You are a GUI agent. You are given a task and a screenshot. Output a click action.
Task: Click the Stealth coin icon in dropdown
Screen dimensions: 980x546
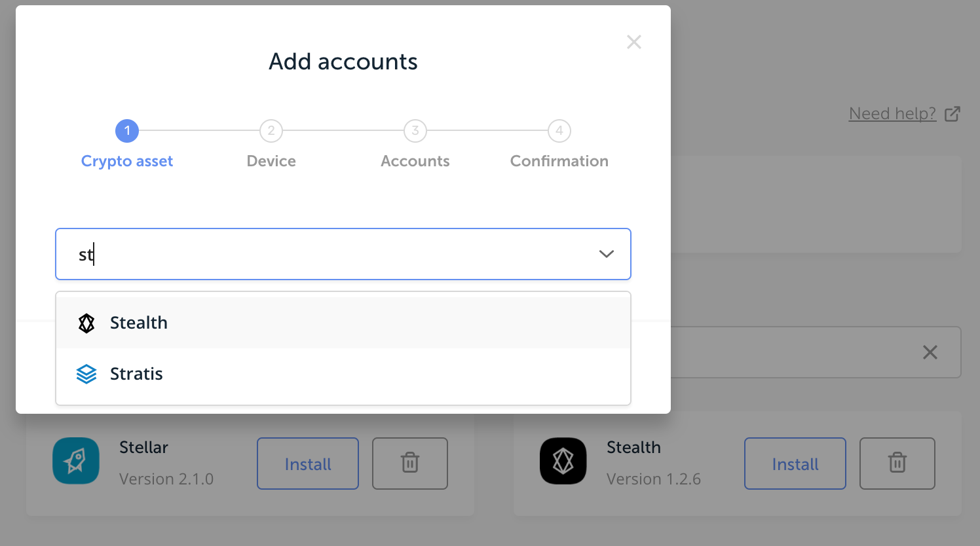click(x=86, y=323)
